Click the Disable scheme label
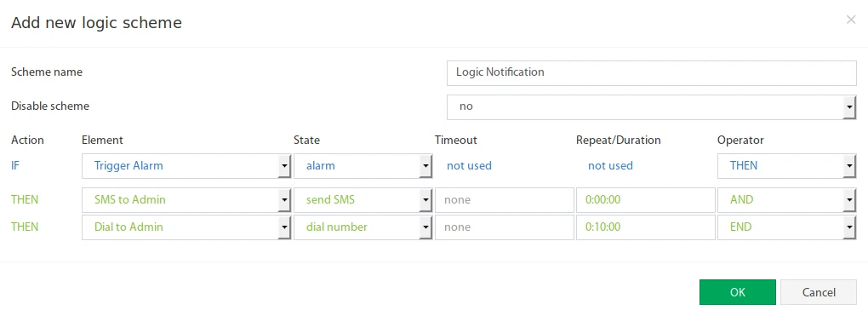This screenshot has height=316, width=868. pyautogui.click(x=50, y=106)
